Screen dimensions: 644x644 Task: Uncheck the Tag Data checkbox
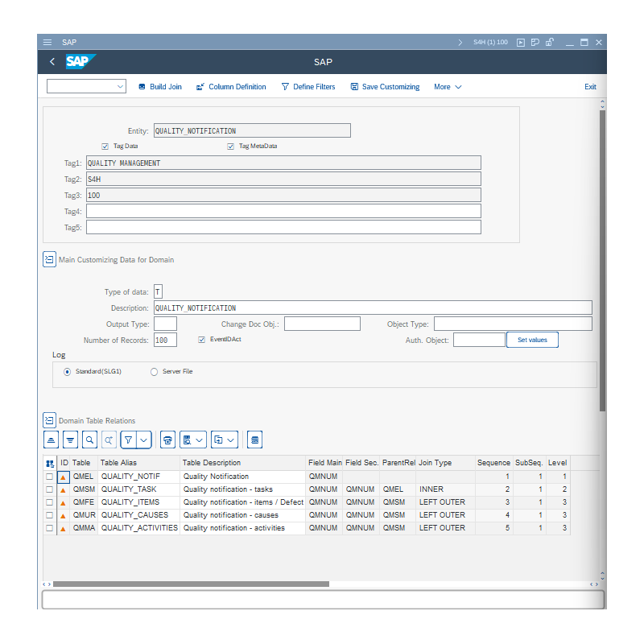(105, 147)
